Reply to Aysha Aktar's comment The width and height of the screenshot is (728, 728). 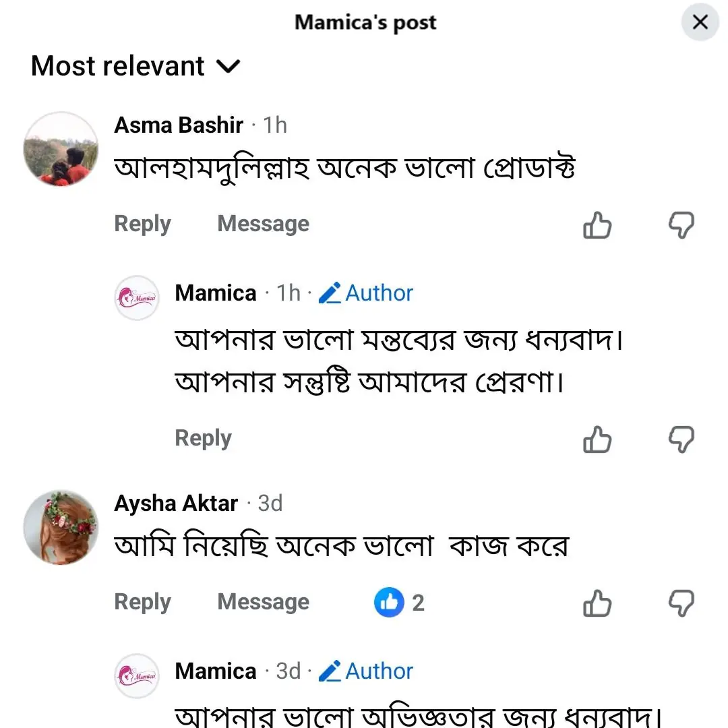tap(142, 602)
